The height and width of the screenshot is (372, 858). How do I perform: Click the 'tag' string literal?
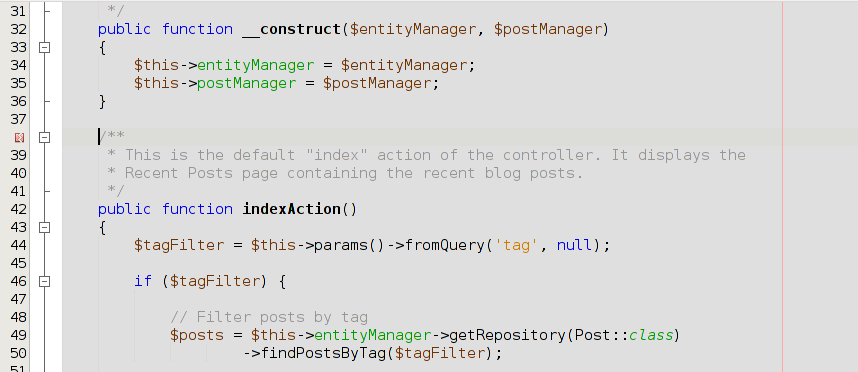517,245
